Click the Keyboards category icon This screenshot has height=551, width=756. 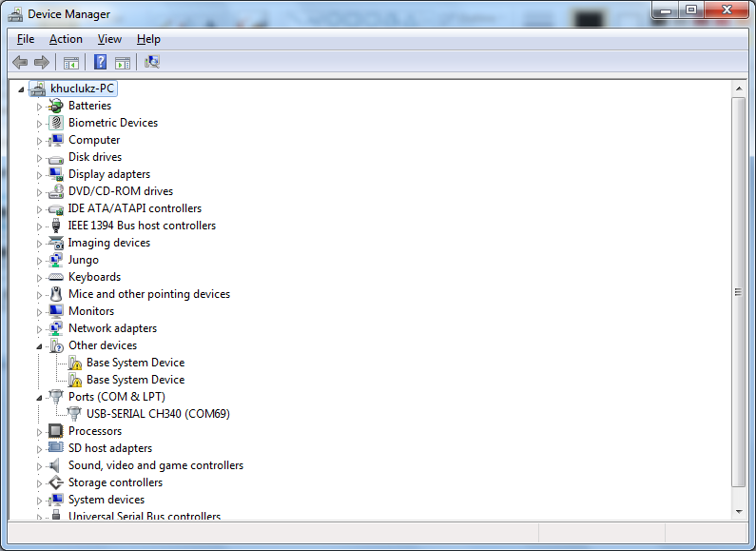point(56,277)
